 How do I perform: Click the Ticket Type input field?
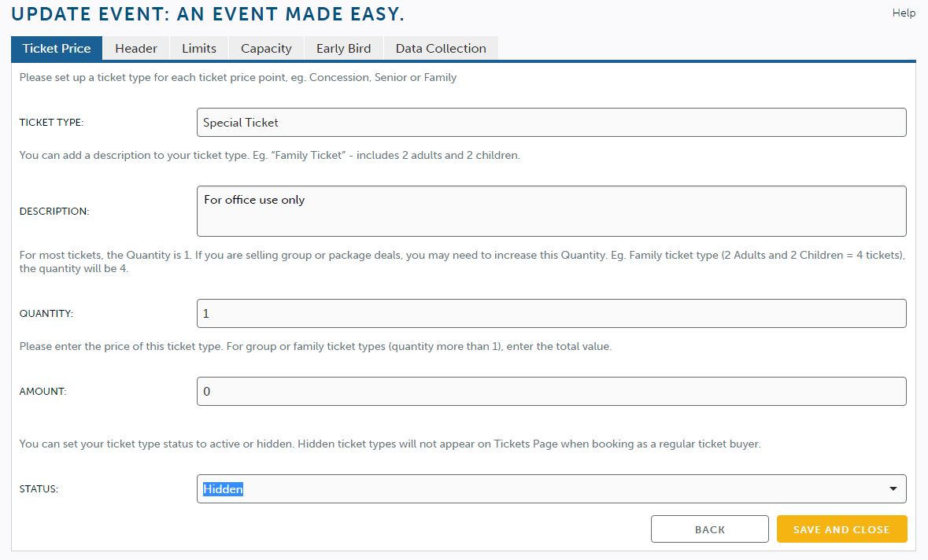click(x=552, y=123)
